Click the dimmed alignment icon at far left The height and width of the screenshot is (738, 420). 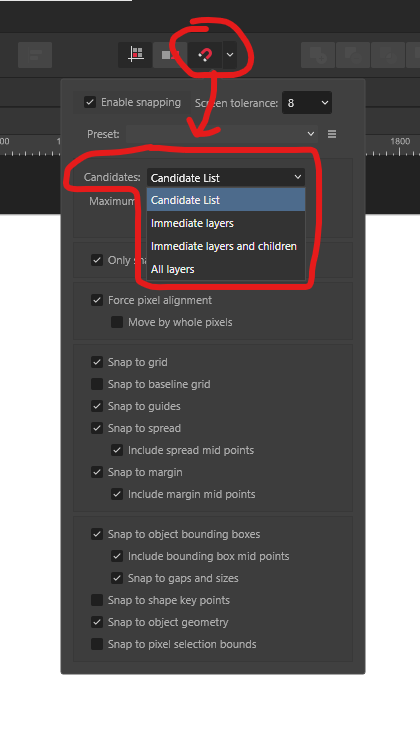point(35,55)
